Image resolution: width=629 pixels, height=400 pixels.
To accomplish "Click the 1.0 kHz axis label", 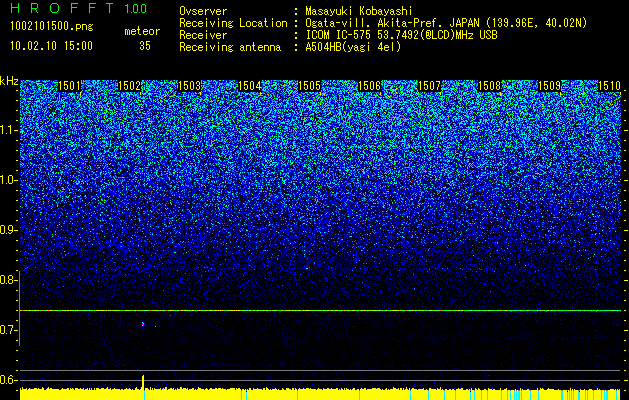I will (8, 180).
